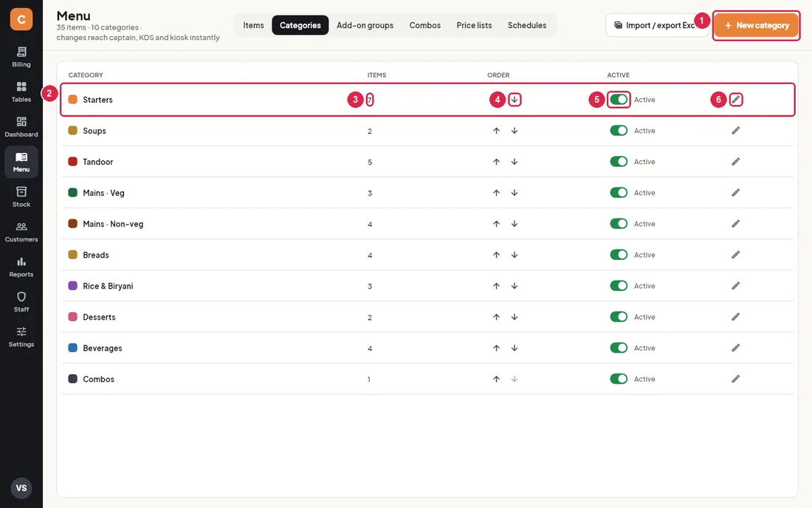Open Staff from the sidebar
Image resolution: width=812 pixels, height=508 pixels.
[21, 302]
